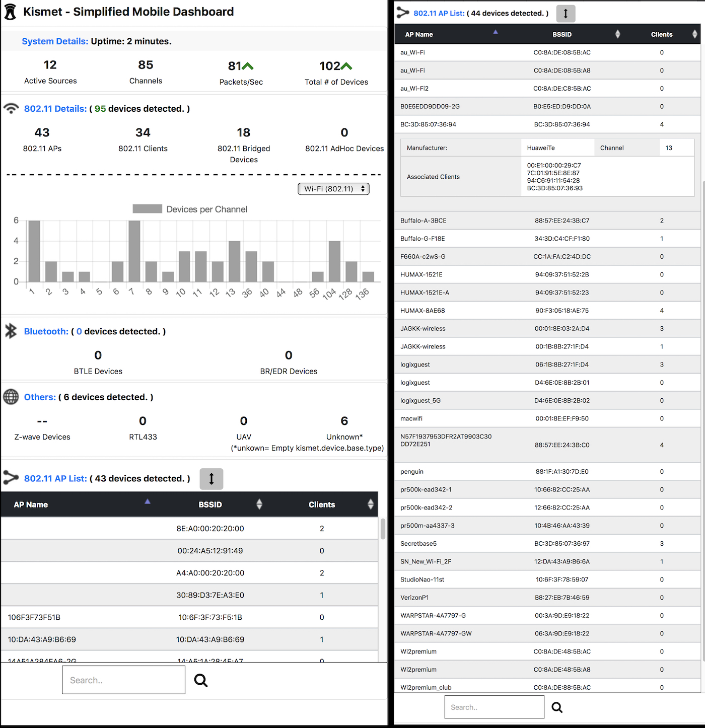Click right panel search magnifier icon

[x=557, y=707]
